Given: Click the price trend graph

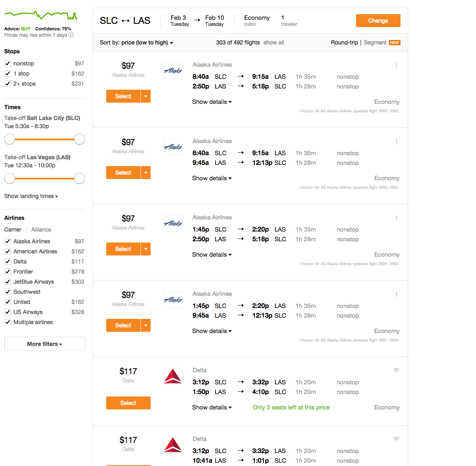Looking at the screenshot, I should tap(41, 15).
